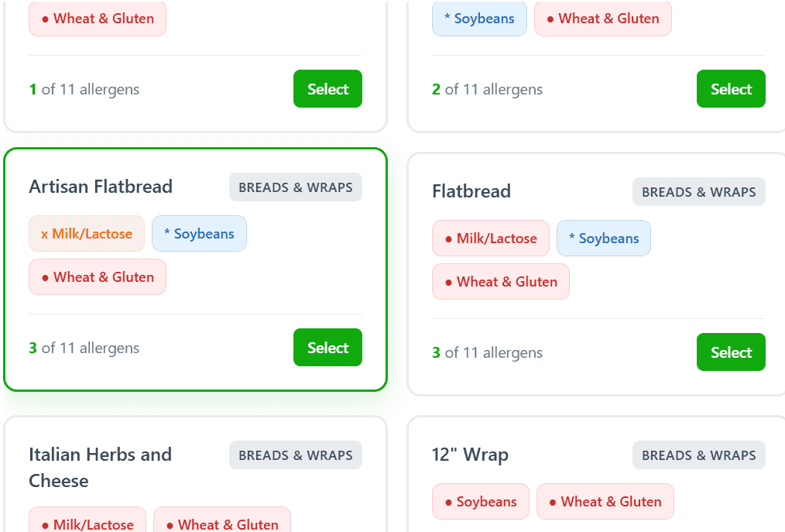The width and height of the screenshot is (785, 532).
Task: Click the Soybeans tag on the 12" Wrap card
Action: 481,502
